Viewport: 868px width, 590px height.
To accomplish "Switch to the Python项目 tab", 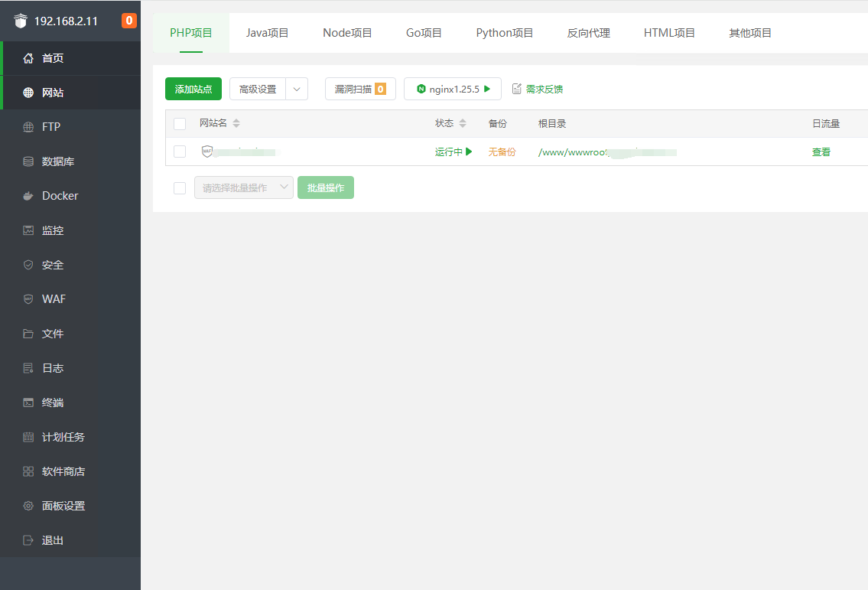I will coord(504,33).
